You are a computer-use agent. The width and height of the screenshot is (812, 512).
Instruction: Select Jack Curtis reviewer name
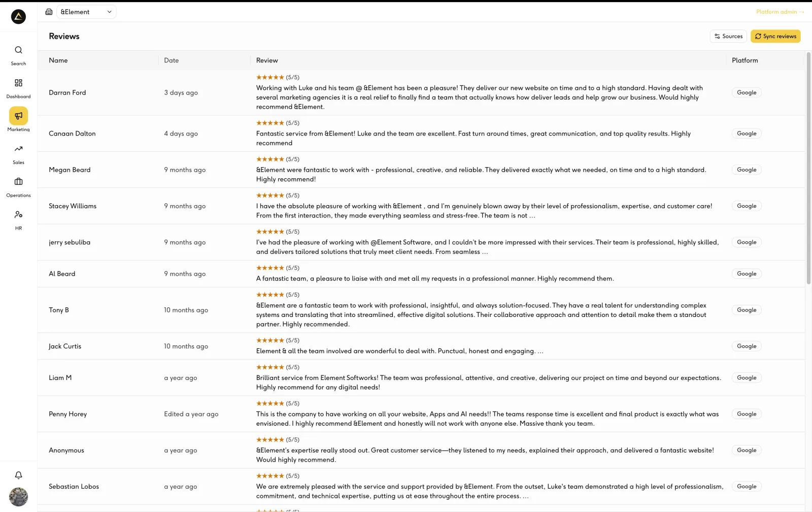(x=65, y=346)
